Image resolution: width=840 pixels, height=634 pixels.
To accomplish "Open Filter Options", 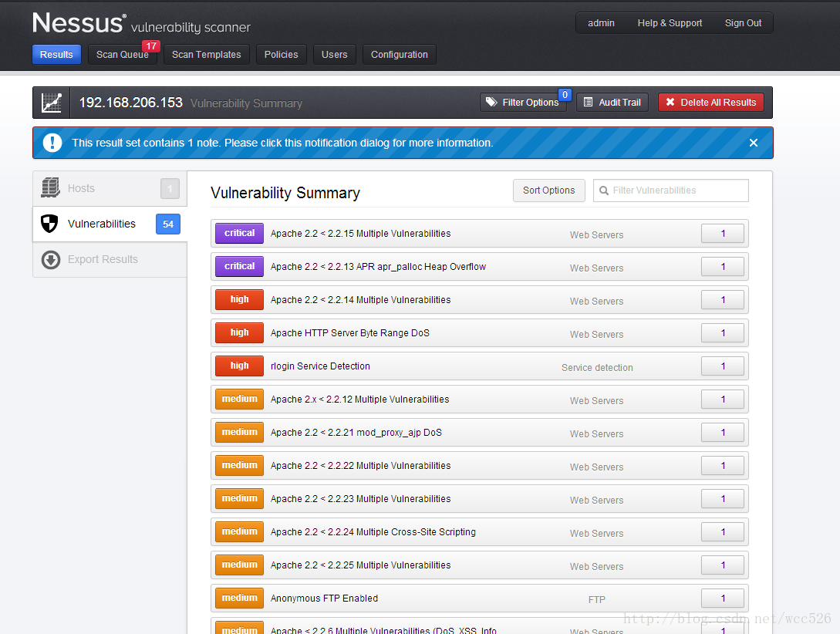I will [x=522, y=103].
